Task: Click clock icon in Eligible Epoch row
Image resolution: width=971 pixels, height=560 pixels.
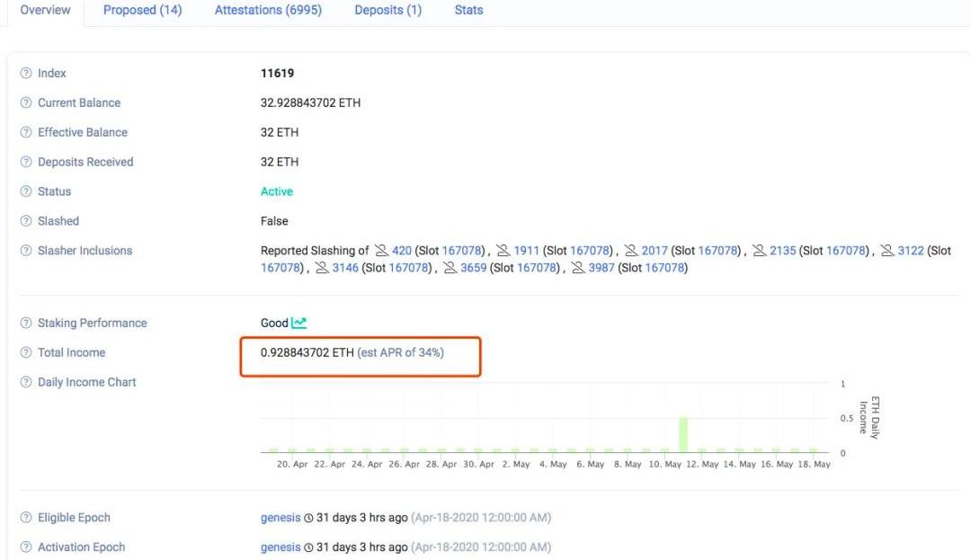Action: [x=308, y=518]
